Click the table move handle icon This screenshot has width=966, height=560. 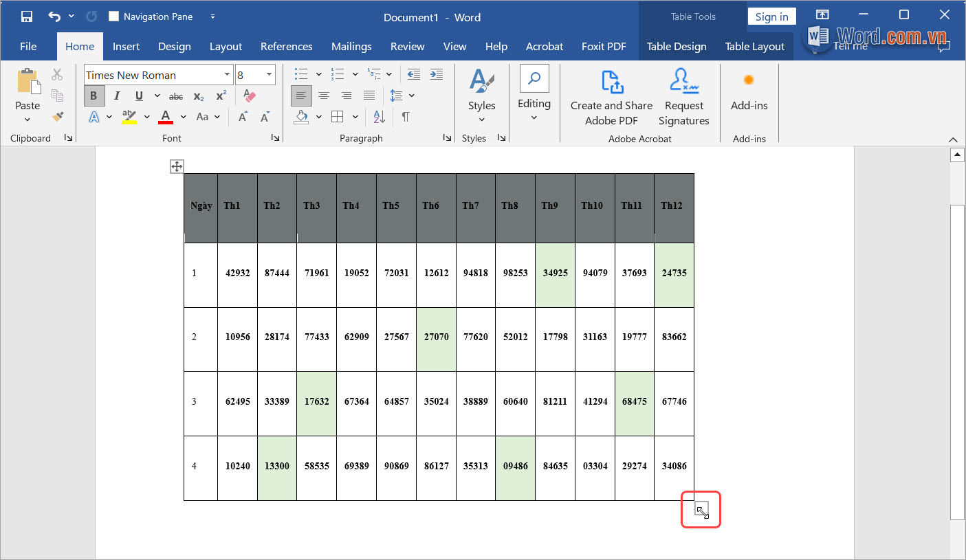coord(177,166)
